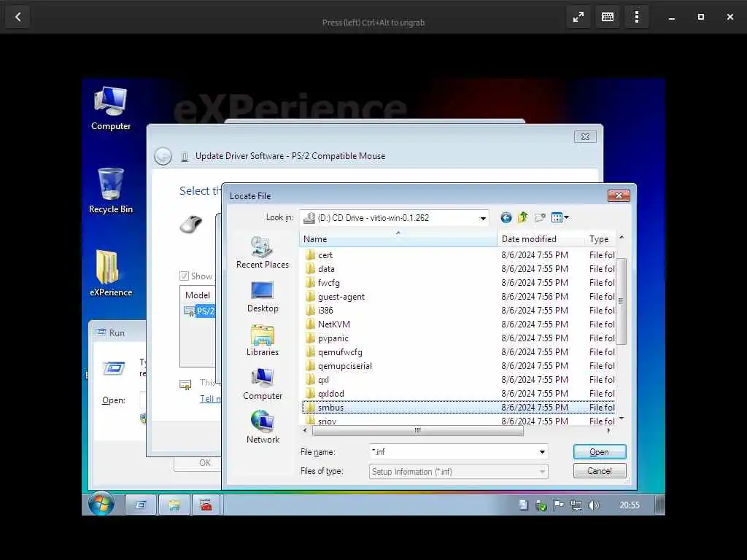
Task: Click Open in Locate File dialog
Action: pyautogui.click(x=600, y=452)
